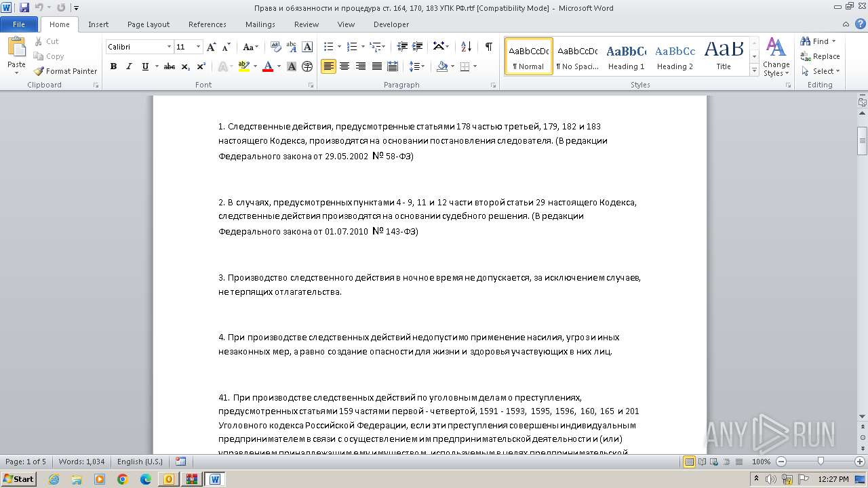Open the Windows Start menu
Screen dimensions: 868x488
click(x=18, y=479)
